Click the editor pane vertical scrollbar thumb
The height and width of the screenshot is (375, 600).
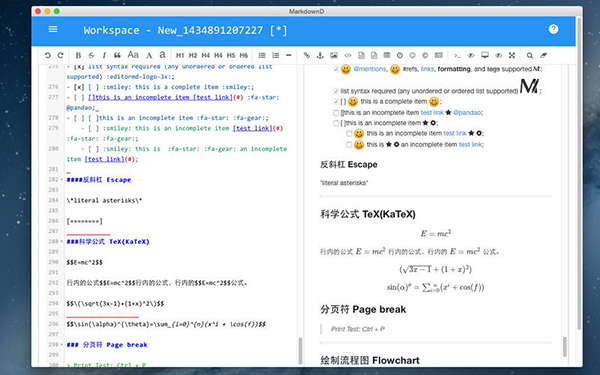pos(300,351)
